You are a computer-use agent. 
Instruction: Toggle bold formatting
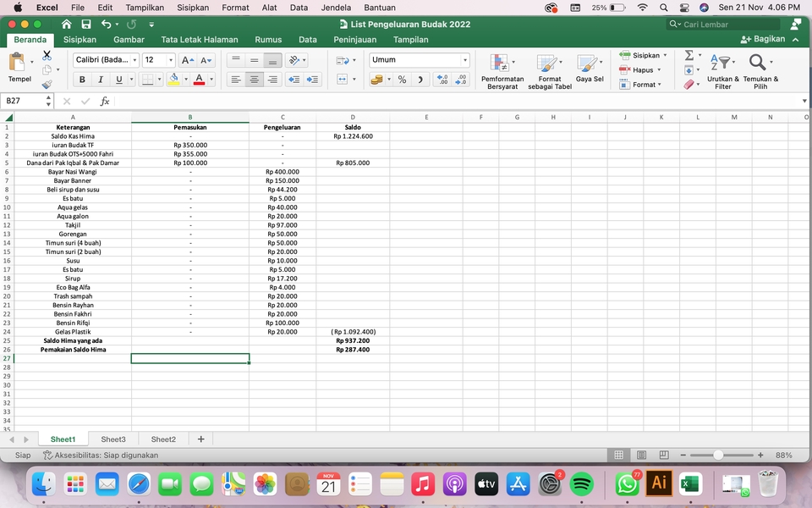point(81,78)
